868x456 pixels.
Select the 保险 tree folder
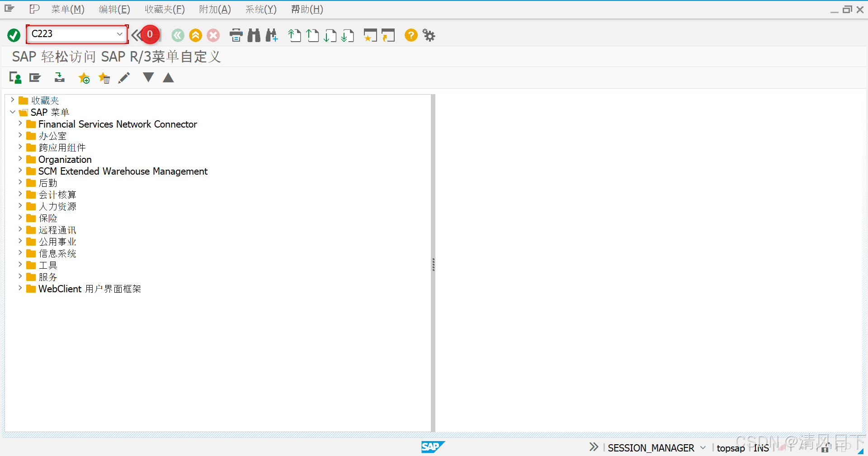[48, 218]
